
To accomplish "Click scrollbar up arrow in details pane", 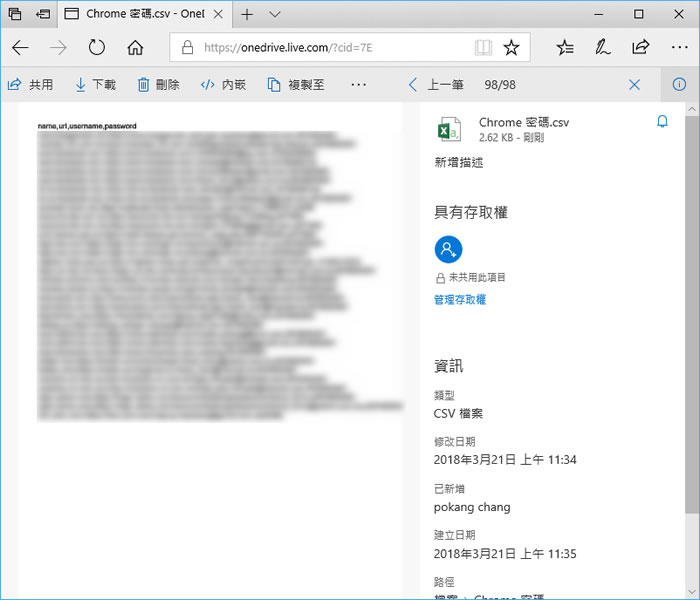I will pyautogui.click(x=692, y=108).
